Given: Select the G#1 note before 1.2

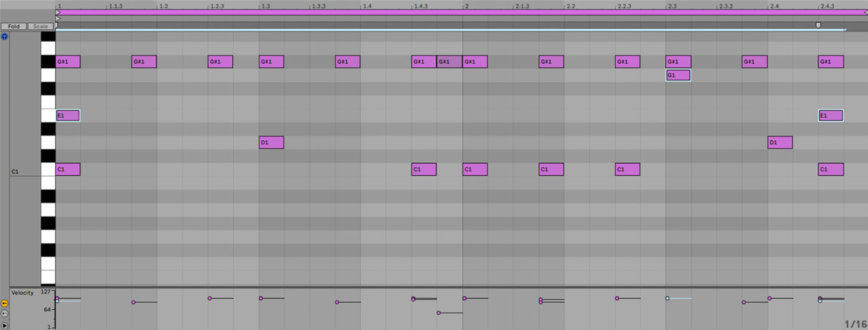Looking at the screenshot, I should coord(144,61).
